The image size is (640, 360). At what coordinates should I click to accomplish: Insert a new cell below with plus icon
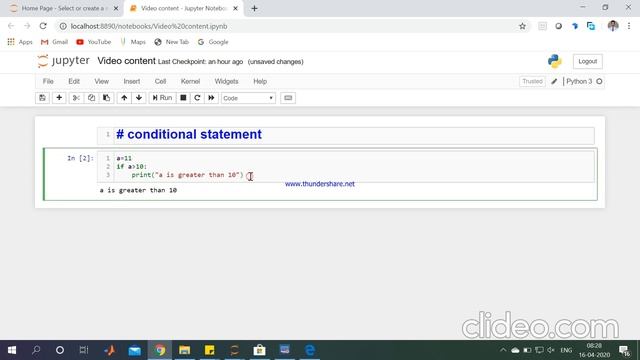[59, 98]
